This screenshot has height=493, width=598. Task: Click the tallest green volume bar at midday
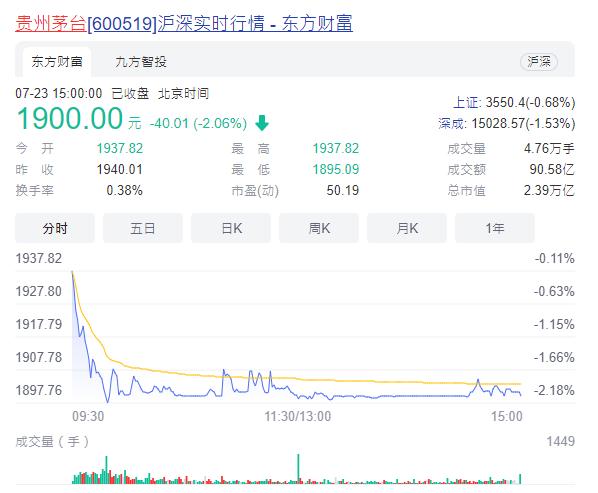[x=298, y=469]
